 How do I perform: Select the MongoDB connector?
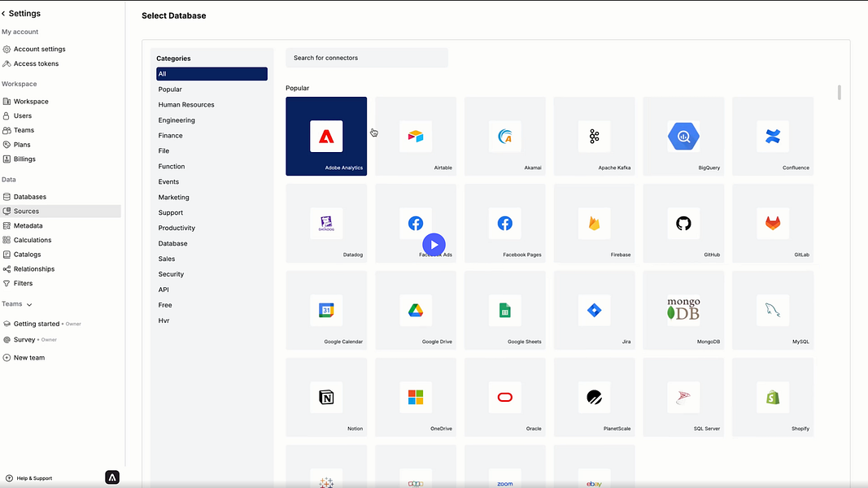pyautogui.click(x=683, y=310)
